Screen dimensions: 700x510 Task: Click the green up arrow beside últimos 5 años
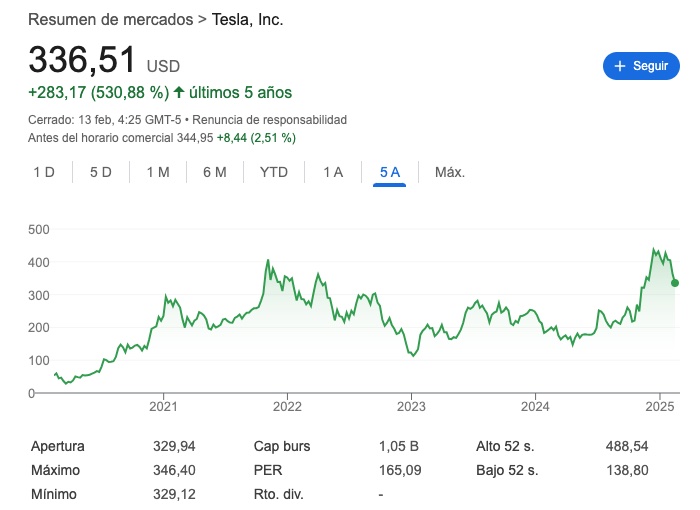click(179, 93)
